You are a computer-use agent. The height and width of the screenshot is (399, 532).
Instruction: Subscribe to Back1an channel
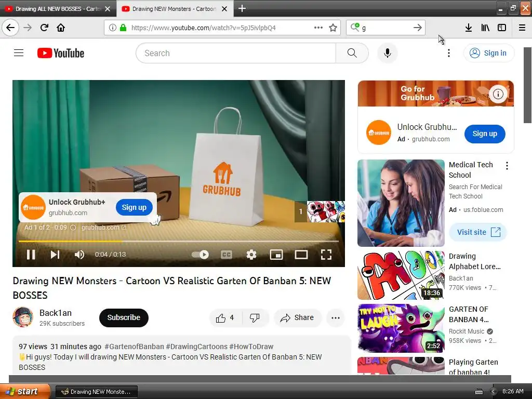[124, 317]
